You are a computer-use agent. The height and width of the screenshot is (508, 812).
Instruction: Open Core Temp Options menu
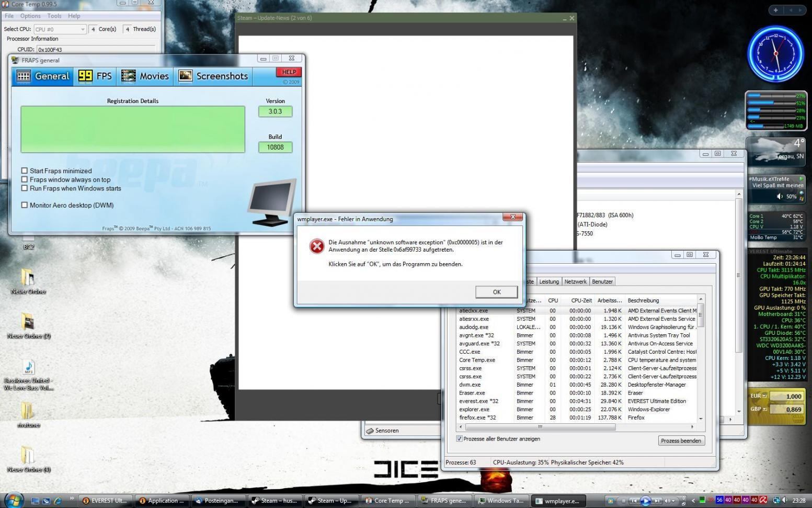point(30,16)
